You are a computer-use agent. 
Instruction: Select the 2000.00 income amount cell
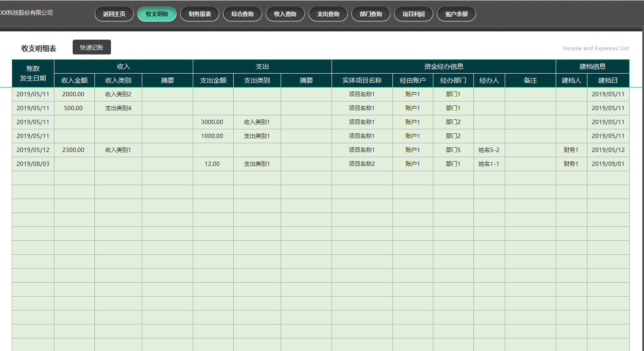(x=74, y=94)
